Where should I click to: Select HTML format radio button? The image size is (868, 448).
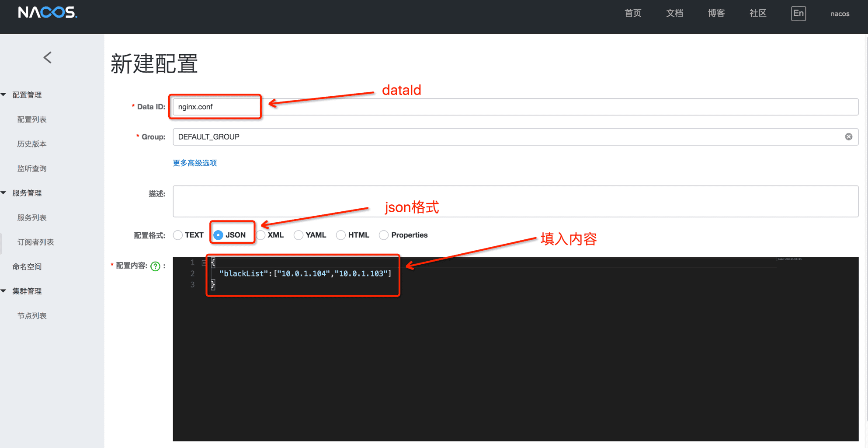click(341, 235)
